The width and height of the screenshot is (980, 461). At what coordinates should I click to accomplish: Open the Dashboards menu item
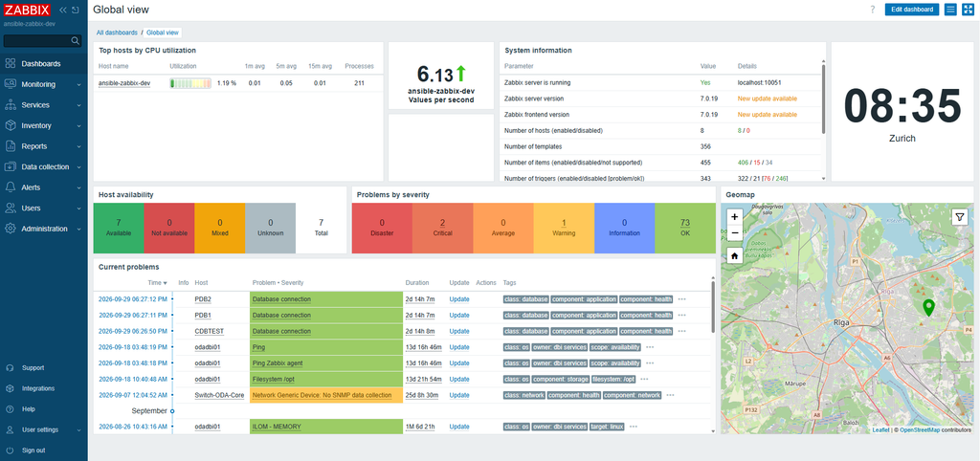(x=44, y=64)
